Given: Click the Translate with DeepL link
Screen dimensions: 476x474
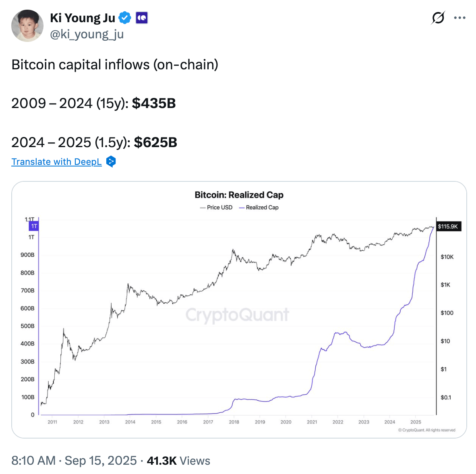Looking at the screenshot, I should coord(56,162).
